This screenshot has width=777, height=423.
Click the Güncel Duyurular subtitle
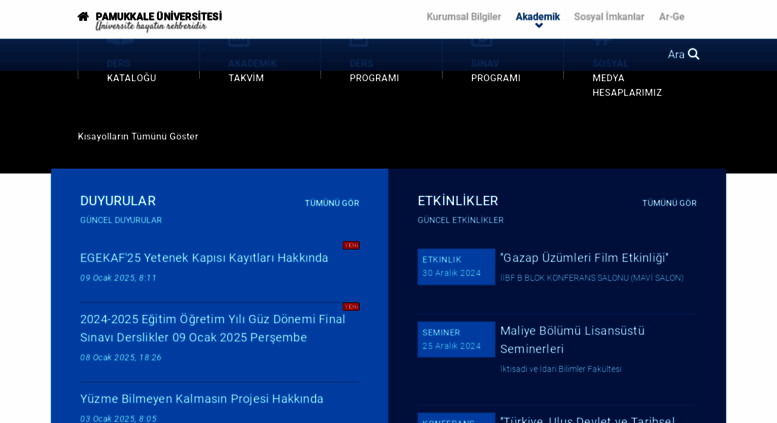pyautogui.click(x=121, y=220)
